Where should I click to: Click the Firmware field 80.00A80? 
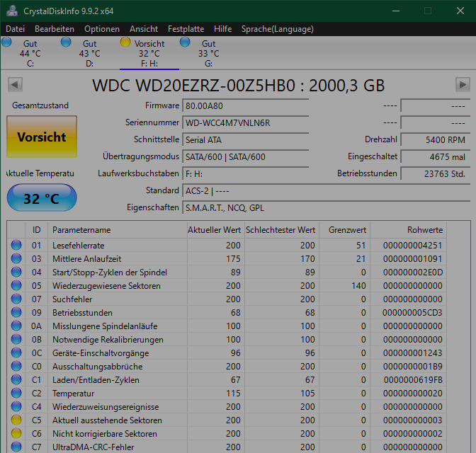245,106
